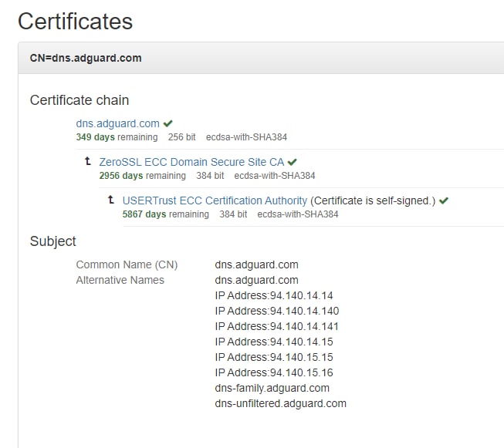
Task: Click the chain arrow icon before ZeroSSL CA
Action: click(88, 161)
